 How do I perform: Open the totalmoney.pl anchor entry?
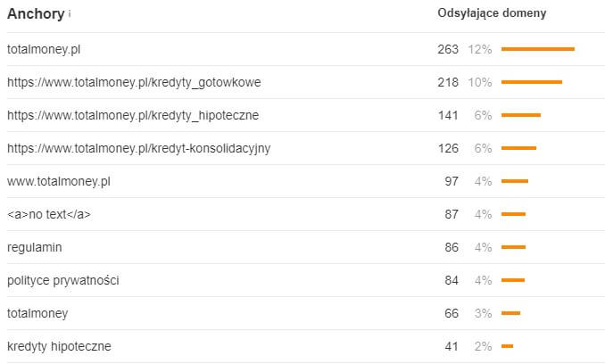[49, 49]
